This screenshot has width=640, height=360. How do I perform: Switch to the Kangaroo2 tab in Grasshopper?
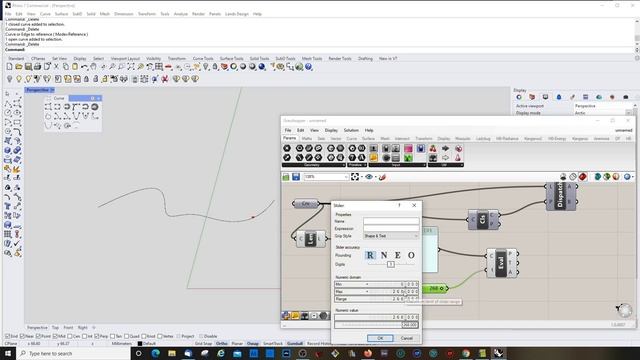(x=533, y=139)
